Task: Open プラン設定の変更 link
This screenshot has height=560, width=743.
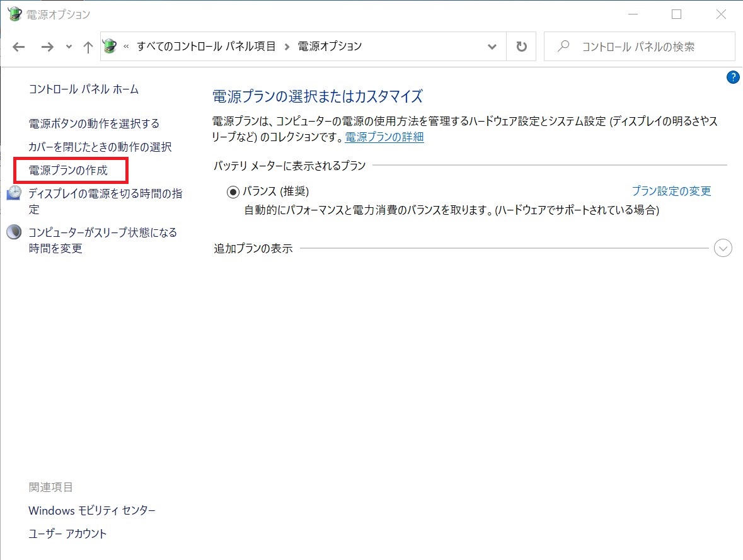Action: pyautogui.click(x=672, y=191)
